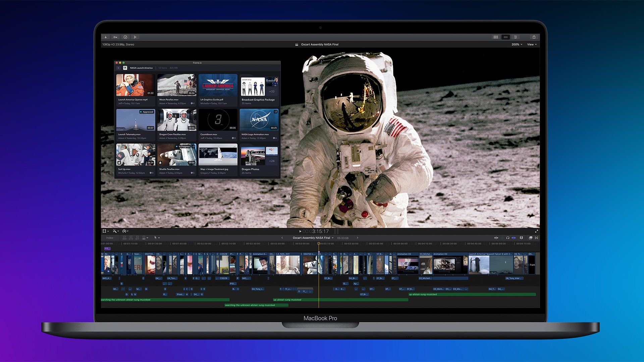Go forward in timeline history
Viewport: 644px width, 362px height.
tap(358, 238)
